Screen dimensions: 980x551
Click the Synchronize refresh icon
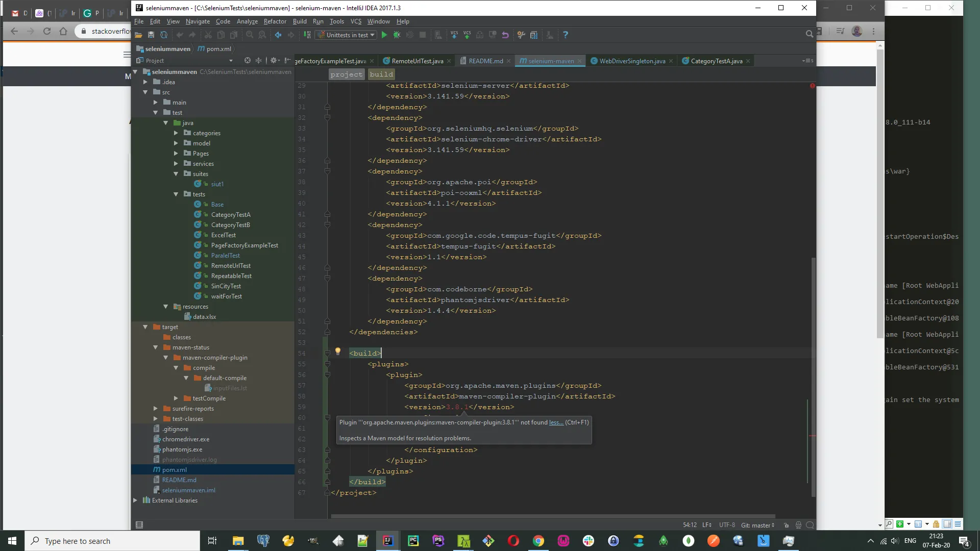pos(164,35)
